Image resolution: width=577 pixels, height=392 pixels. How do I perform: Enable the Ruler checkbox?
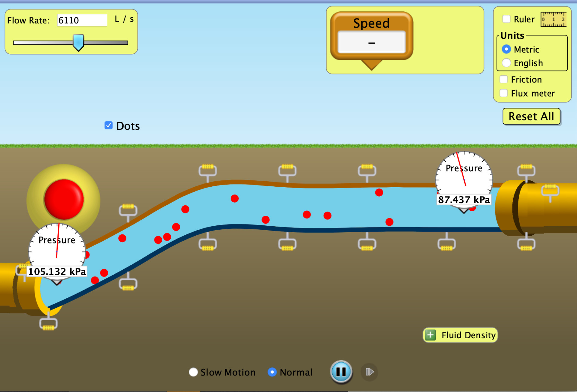(506, 19)
